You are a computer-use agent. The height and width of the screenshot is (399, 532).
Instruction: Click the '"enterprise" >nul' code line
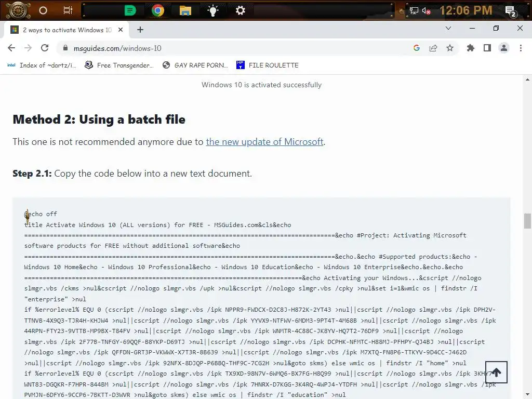pos(55,299)
